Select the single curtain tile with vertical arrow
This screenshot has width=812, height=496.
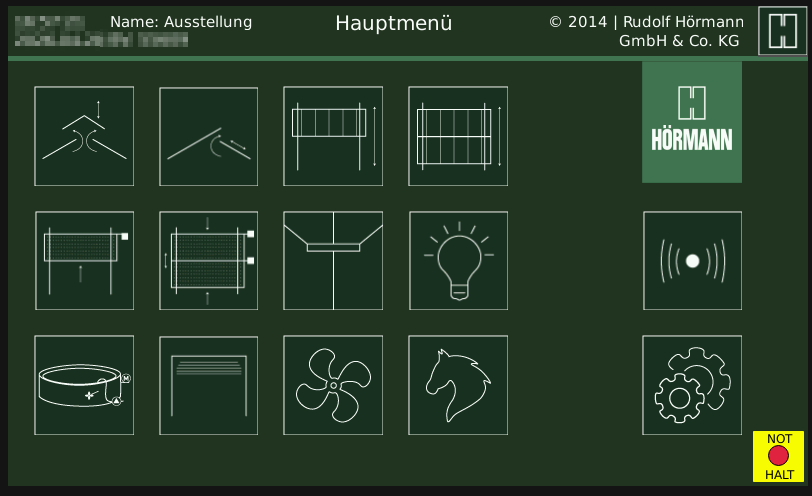tap(333, 136)
